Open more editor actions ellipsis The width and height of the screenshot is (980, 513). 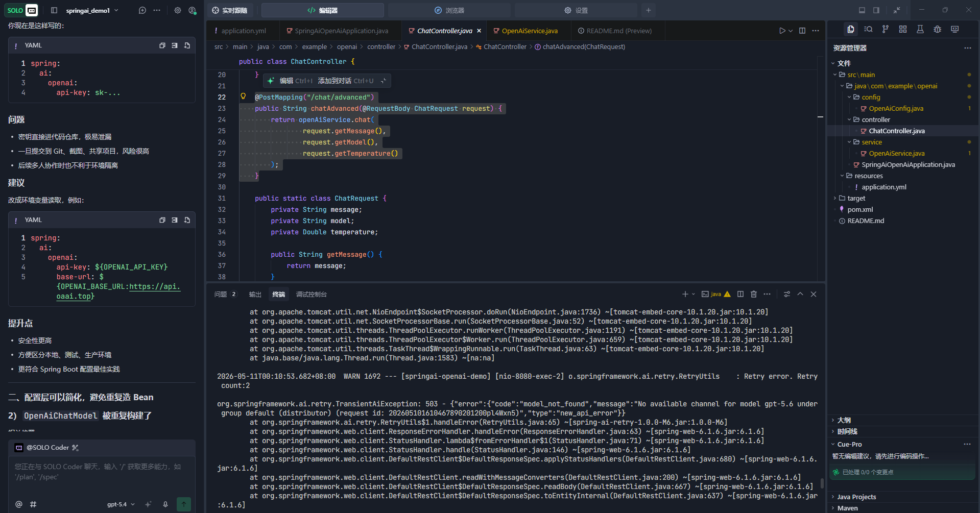[816, 31]
